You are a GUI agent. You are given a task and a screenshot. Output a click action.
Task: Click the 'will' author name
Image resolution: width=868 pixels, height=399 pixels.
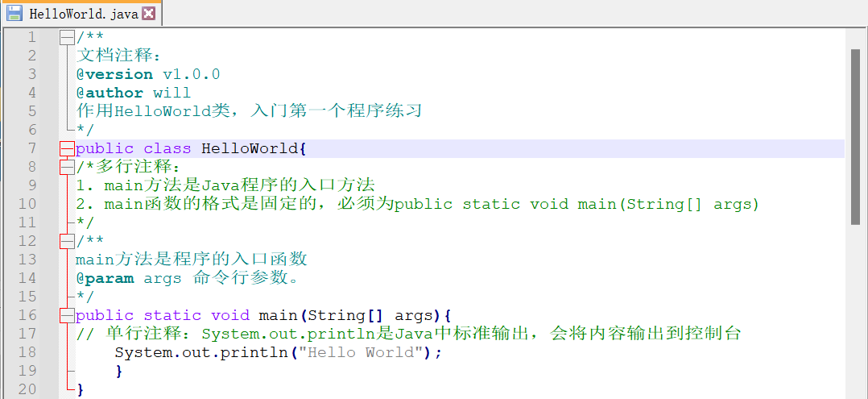[172, 93]
